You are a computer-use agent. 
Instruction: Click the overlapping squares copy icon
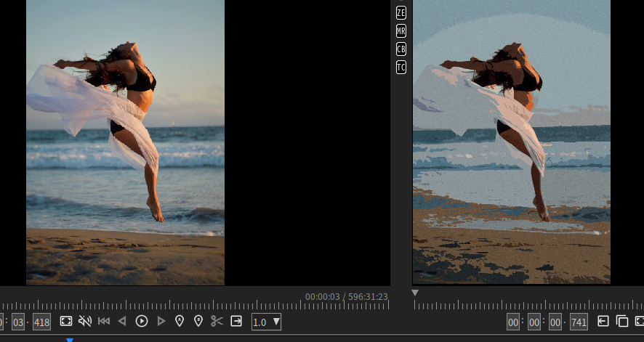coord(621,321)
